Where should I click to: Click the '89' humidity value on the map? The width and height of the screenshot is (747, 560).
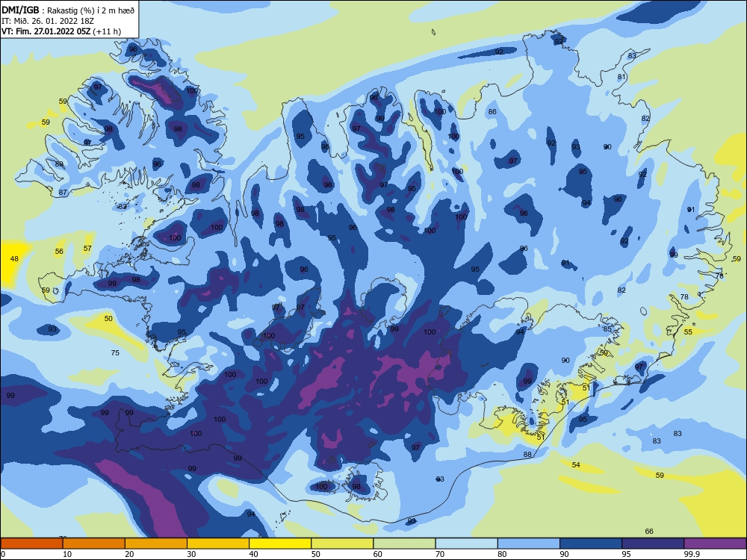tap(59, 164)
